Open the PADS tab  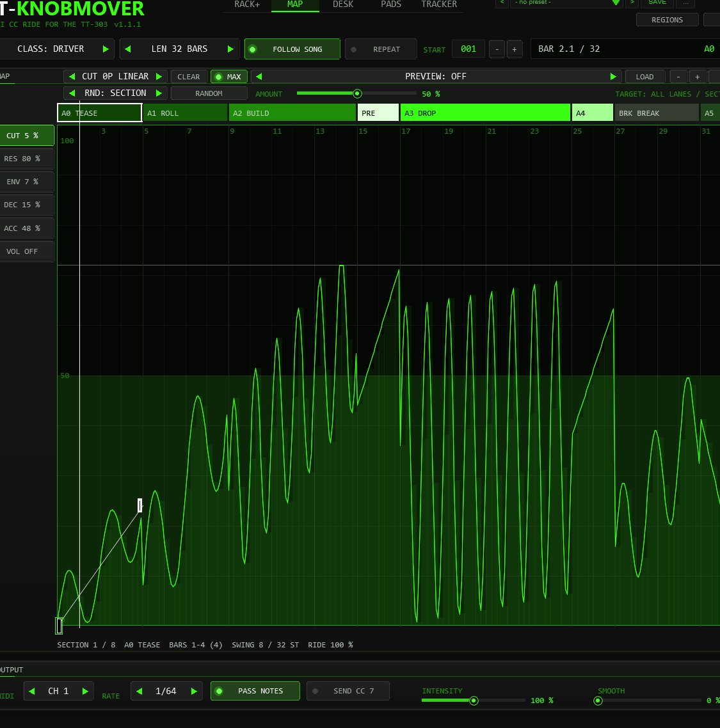[391, 4]
